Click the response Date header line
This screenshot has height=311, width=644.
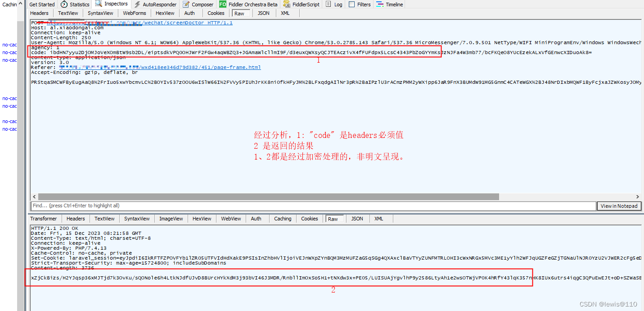click(86, 233)
